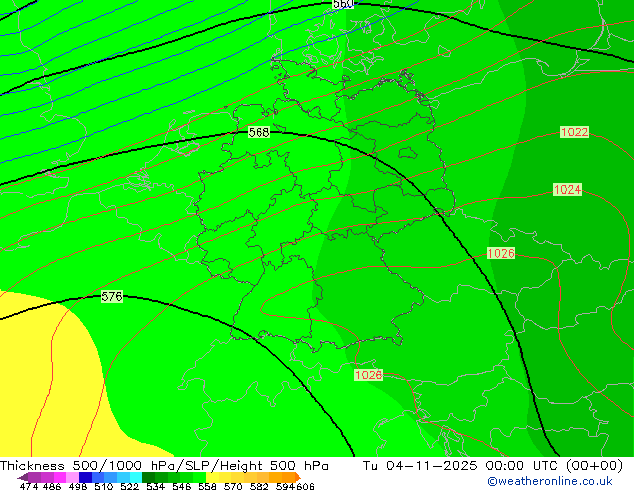Click the legend value 510

click(x=104, y=486)
